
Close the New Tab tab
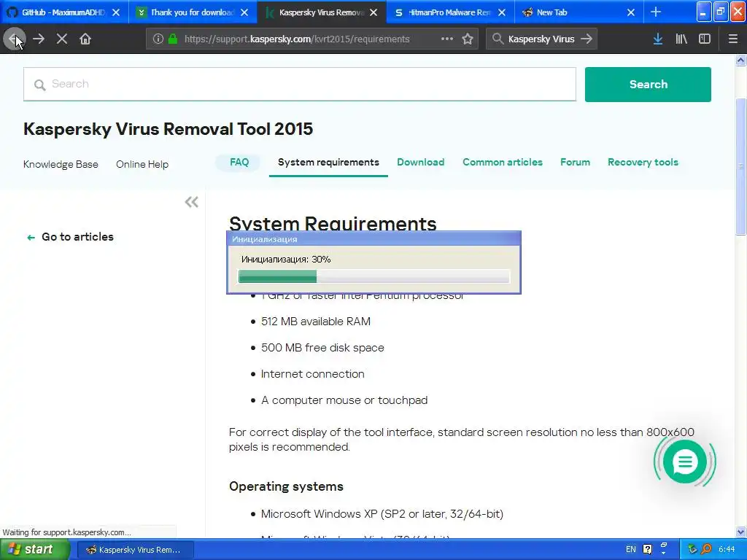point(631,12)
